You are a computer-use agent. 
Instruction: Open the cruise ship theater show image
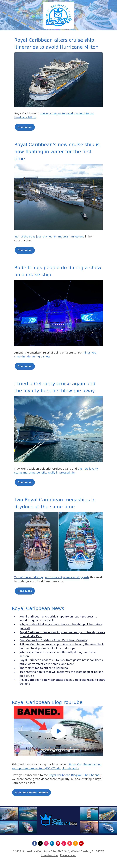[58, 313]
